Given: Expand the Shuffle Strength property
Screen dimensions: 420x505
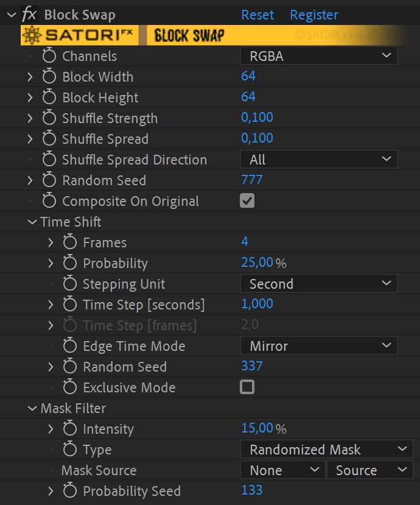Looking at the screenshot, I should point(30,118).
